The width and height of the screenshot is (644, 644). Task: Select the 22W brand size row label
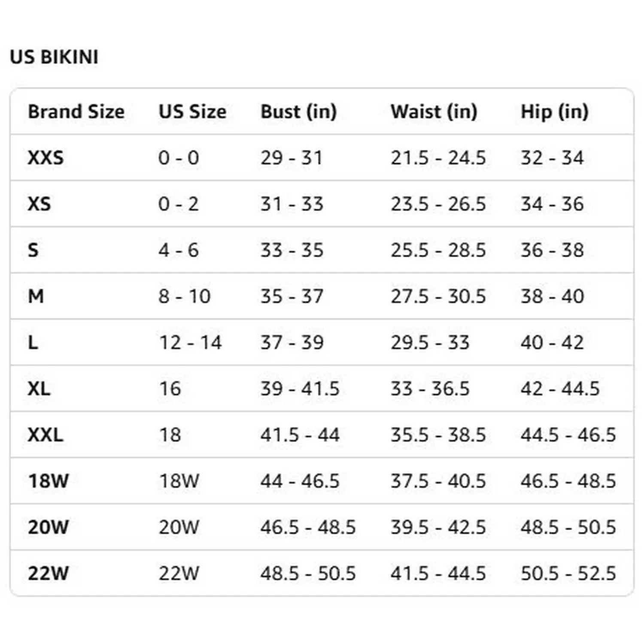point(48,574)
